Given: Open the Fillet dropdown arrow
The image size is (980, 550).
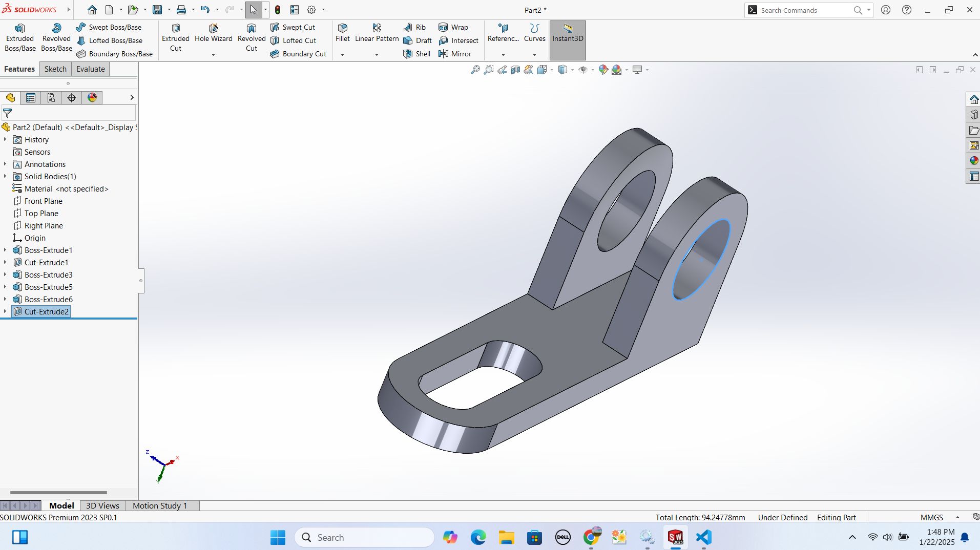Looking at the screenshot, I should pyautogui.click(x=343, y=55).
